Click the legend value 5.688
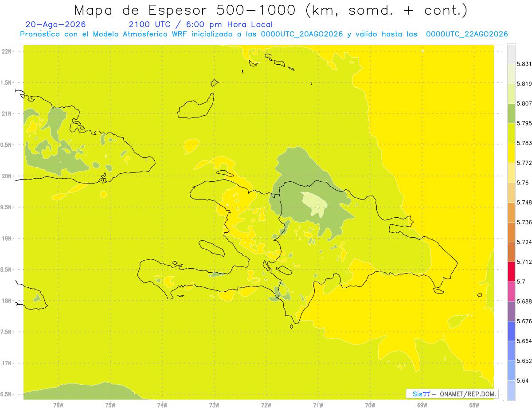 524,301
